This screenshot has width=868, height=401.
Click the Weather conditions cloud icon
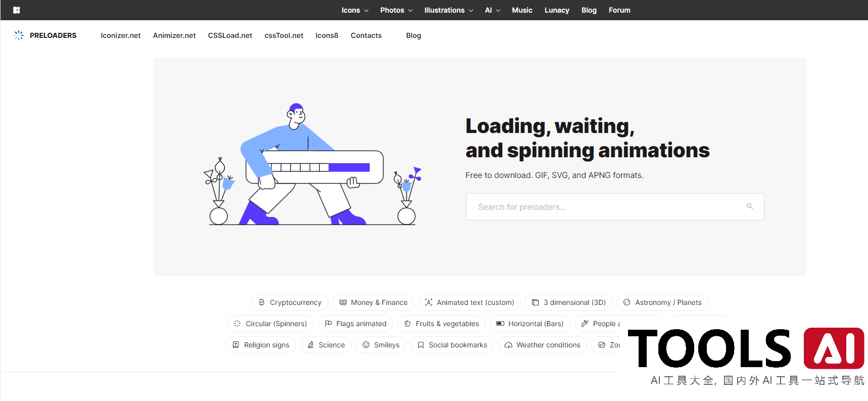click(x=508, y=345)
